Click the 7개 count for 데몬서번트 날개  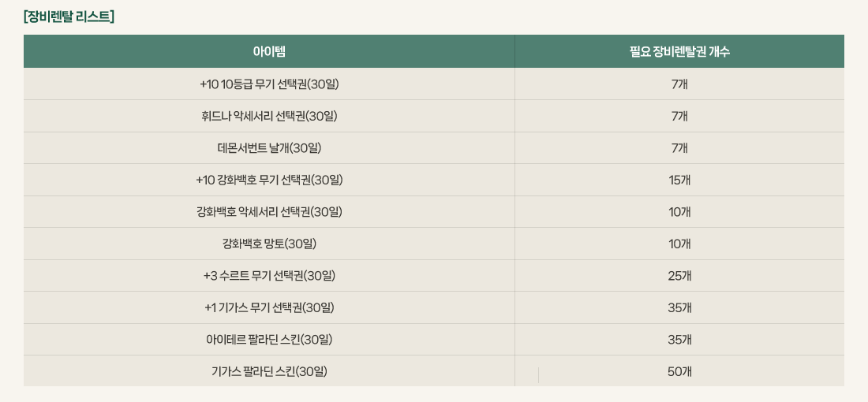tap(679, 148)
